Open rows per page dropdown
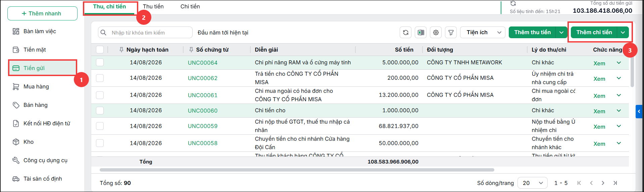The height and width of the screenshot is (192, 644). [533, 183]
